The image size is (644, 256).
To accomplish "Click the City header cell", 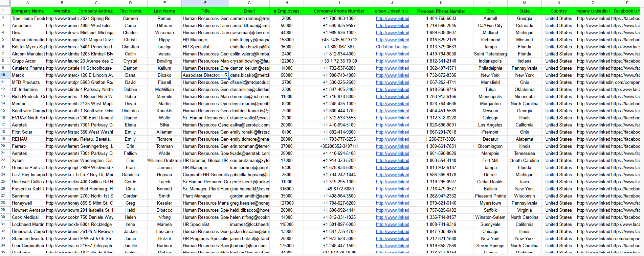I will 490,11.
